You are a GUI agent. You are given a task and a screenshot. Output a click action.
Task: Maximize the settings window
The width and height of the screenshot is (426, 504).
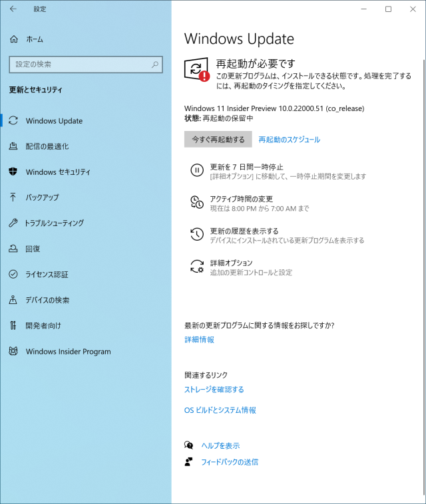pyautogui.click(x=388, y=9)
